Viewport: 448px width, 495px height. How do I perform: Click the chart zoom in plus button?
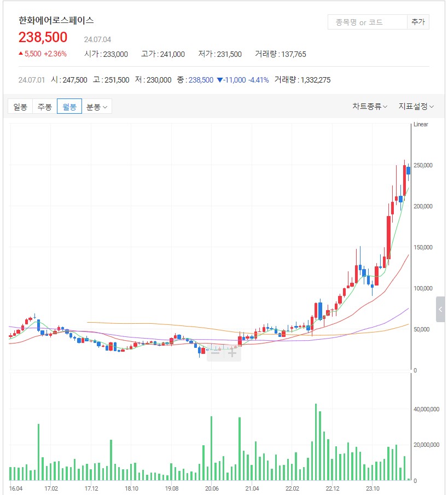[x=232, y=353]
